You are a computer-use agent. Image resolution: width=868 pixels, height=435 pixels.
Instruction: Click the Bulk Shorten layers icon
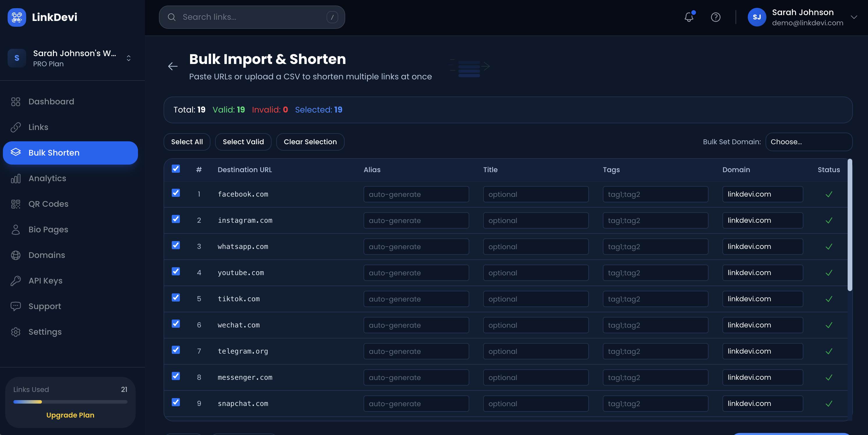pyautogui.click(x=16, y=153)
